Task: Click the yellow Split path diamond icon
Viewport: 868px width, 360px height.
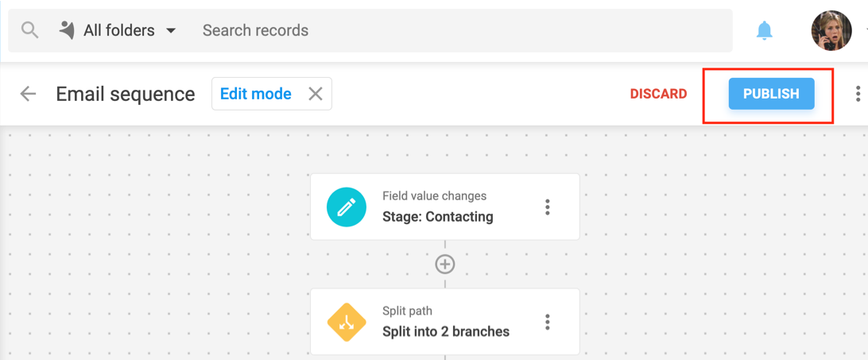Action: (347, 322)
